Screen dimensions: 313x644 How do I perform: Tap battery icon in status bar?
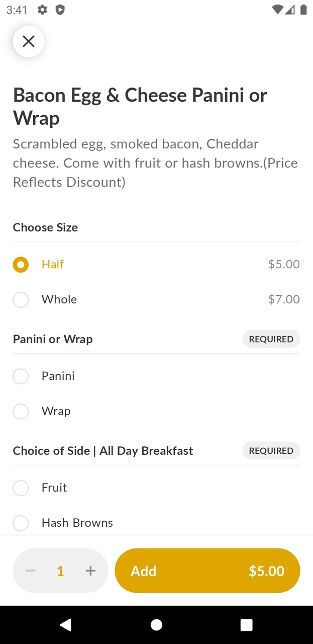303,10
